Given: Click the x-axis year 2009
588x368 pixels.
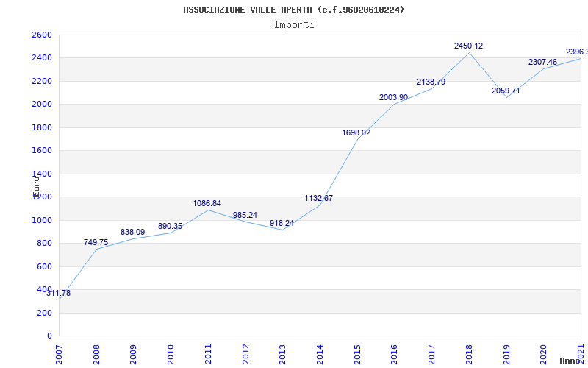Looking at the screenshot, I should click(x=133, y=354).
